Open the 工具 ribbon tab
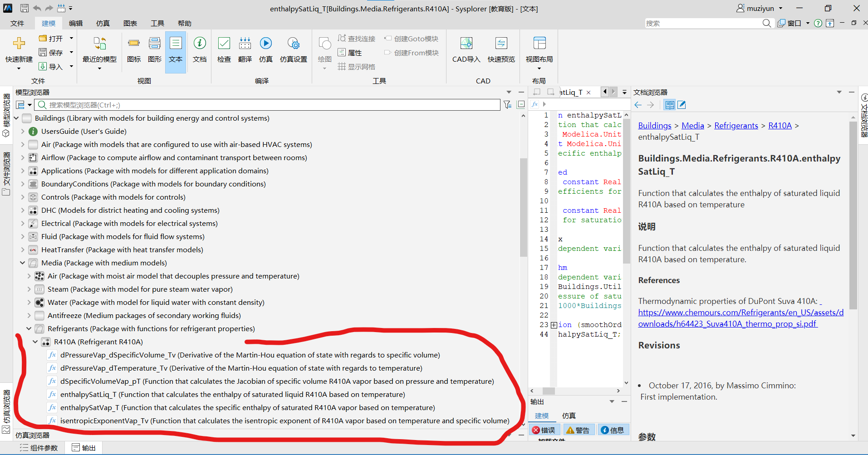The image size is (868, 455). (157, 23)
